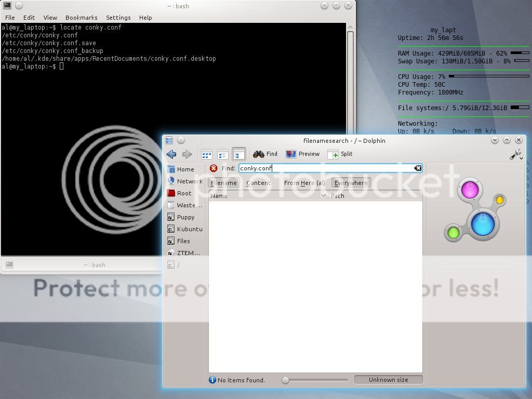Click 'No items found.' status text
This screenshot has height=399, width=532.
(x=241, y=380)
